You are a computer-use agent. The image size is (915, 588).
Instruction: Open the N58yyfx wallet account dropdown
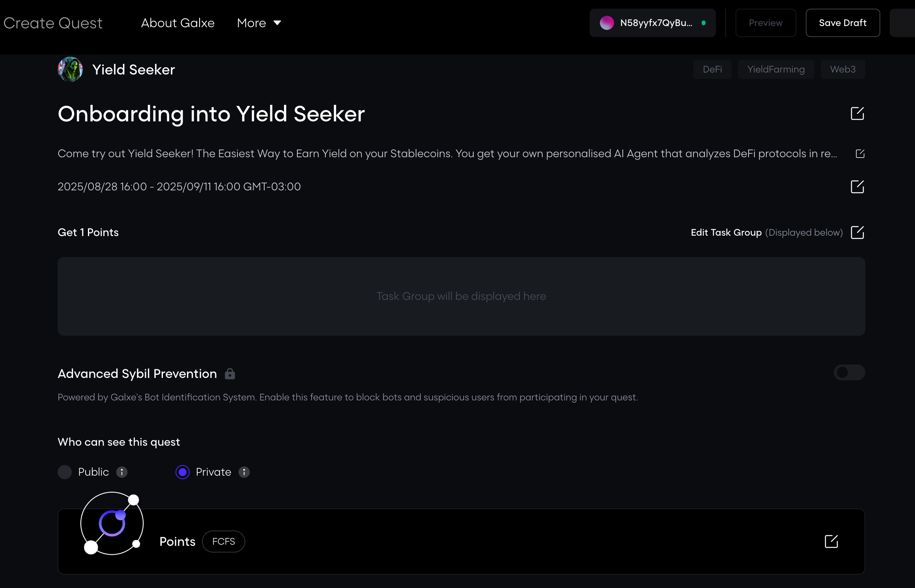tap(652, 23)
